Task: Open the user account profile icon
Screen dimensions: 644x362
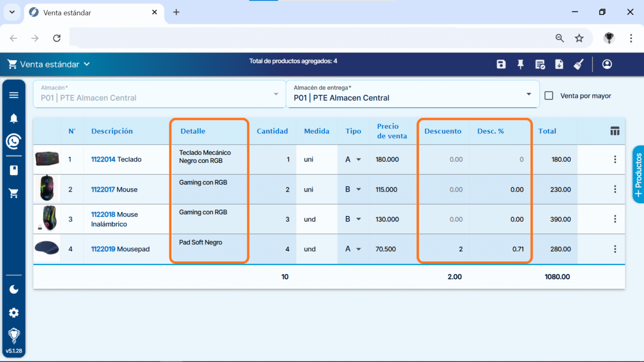Action: (607, 64)
